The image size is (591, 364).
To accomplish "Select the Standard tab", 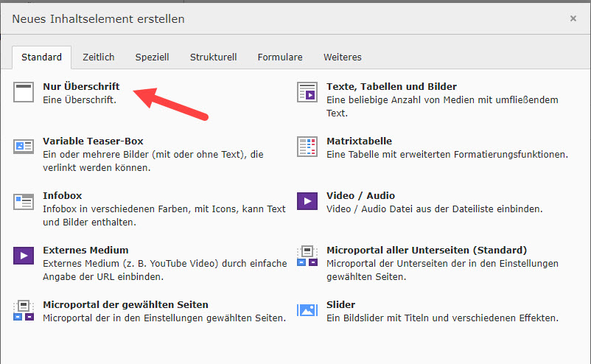I will pos(41,57).
